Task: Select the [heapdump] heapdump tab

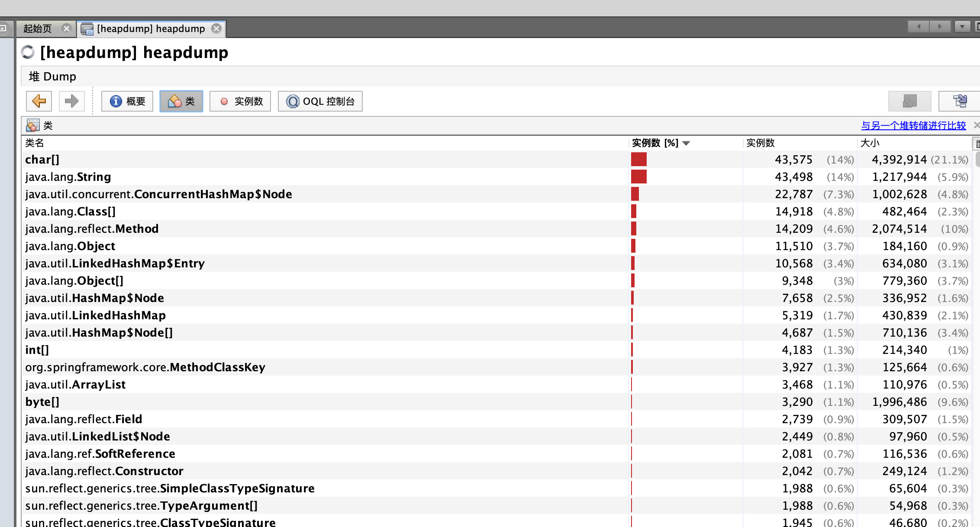Action: 150,29
